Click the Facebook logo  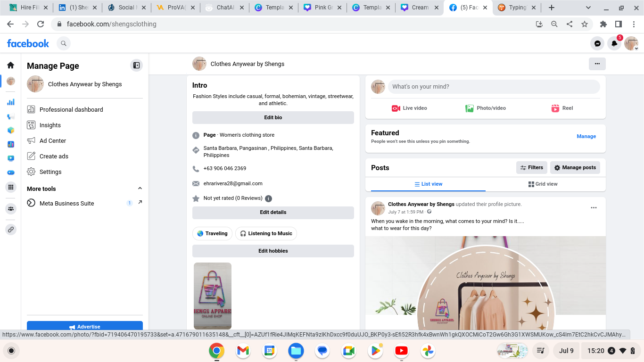click(28, 43)
